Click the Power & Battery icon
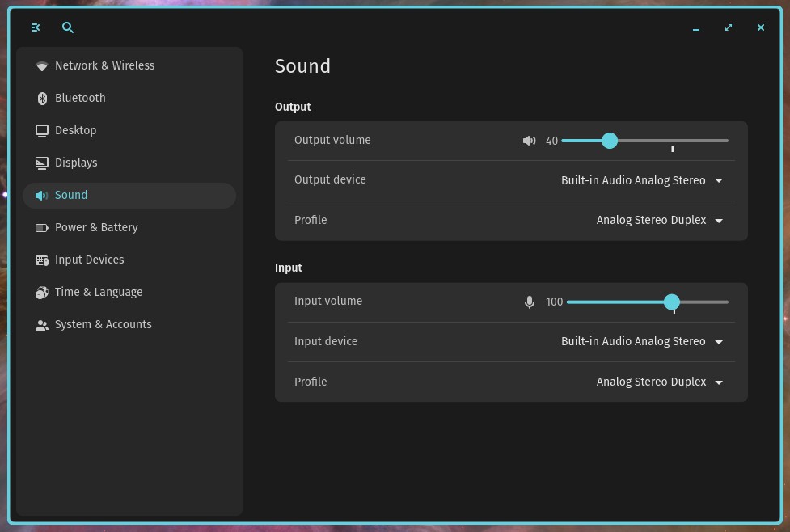This screenshot has width=790, height=532. pyautogui.click(x=42, y=228)
